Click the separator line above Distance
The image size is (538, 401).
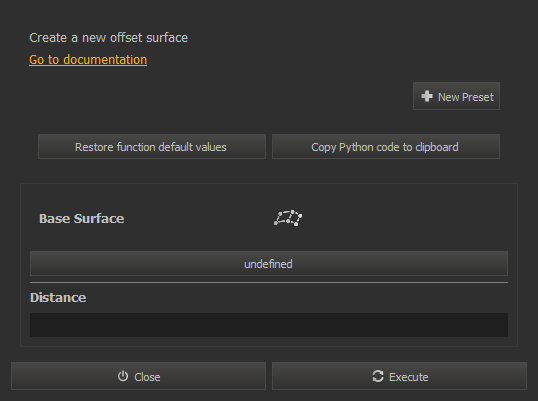(x=269, y=283)
